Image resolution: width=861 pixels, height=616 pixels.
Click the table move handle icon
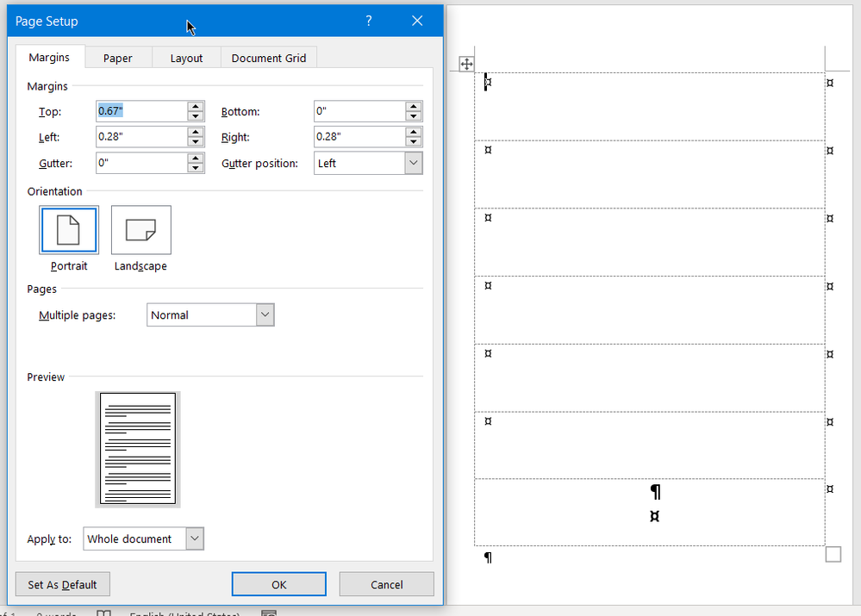click(466, 65)
